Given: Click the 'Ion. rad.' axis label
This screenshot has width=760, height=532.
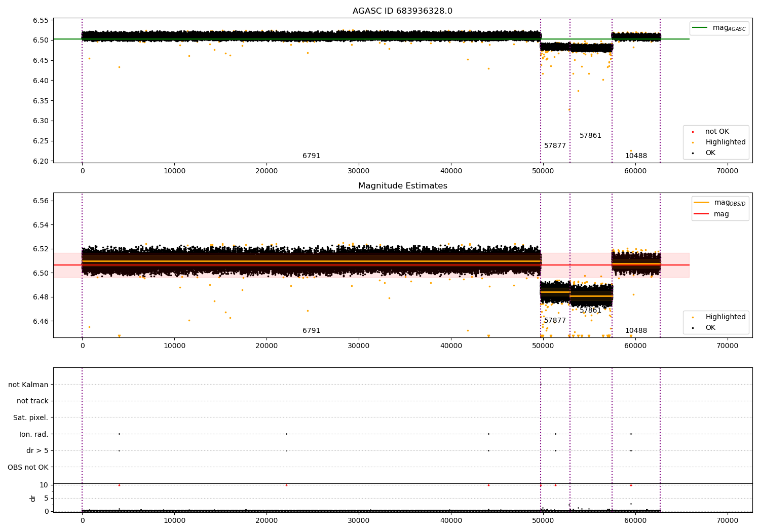Looking at the screenshot, I should click(x=34, y=434).
